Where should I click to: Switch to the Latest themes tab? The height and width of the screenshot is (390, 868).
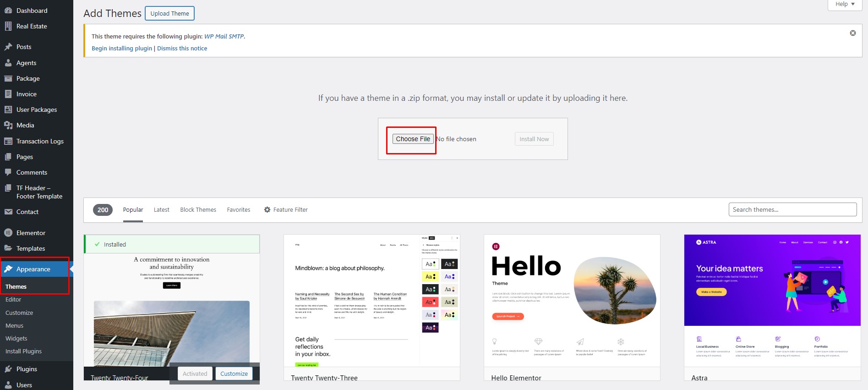pyautogui.click(x=161, y=209)
